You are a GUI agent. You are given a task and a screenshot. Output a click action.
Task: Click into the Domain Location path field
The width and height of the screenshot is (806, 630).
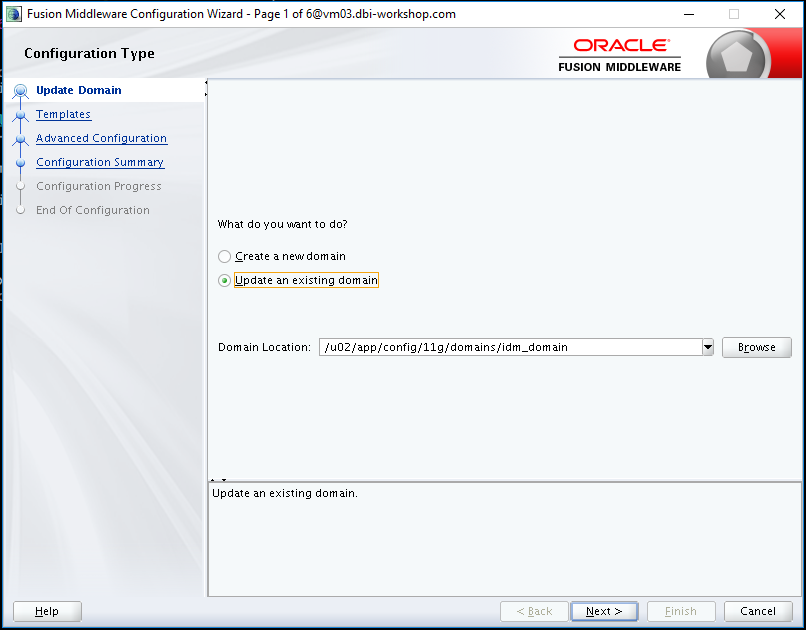click(510, 347)
